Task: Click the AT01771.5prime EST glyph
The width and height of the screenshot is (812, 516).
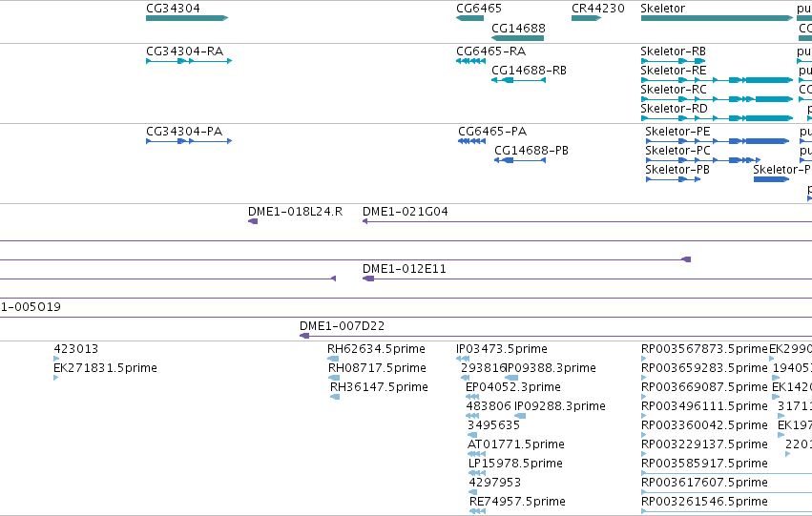Action: tap(476, 454)
